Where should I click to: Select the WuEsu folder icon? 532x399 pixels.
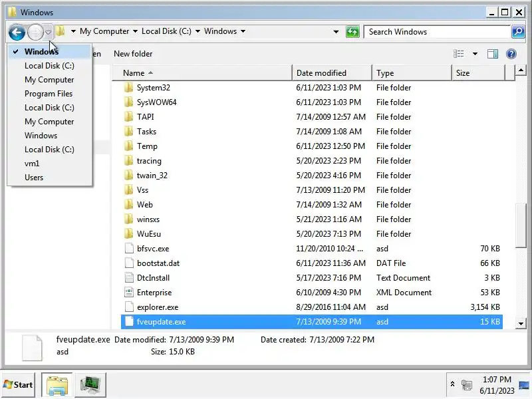pyautogui.click(x=128, y=234)
